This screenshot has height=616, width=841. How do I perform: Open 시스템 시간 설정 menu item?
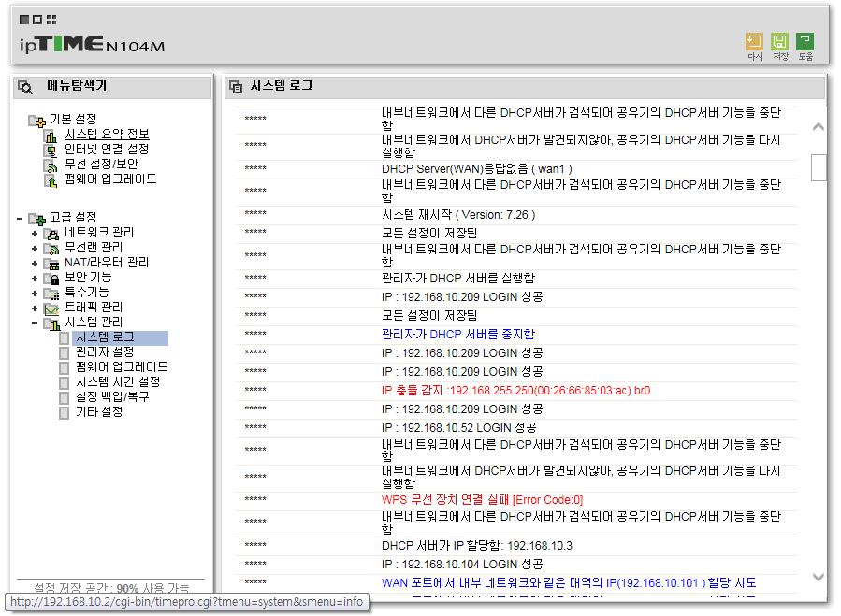pyautogui.click(x=118, y=382)
